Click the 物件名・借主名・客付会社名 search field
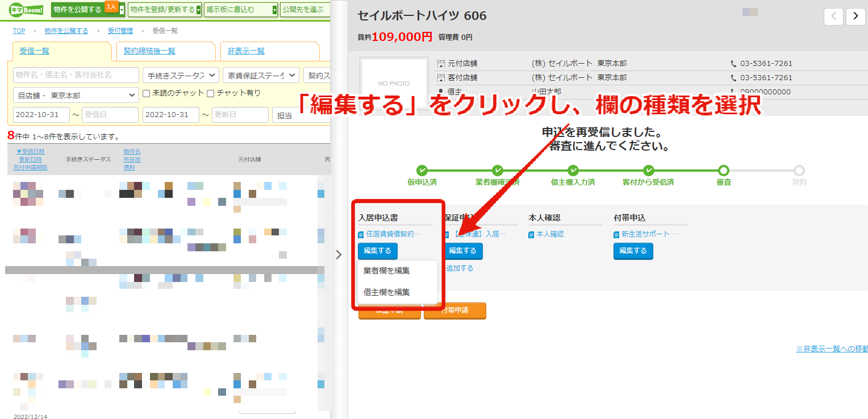Image resolution: width=868 pixels, height=419 pixels. click(76, 75)
